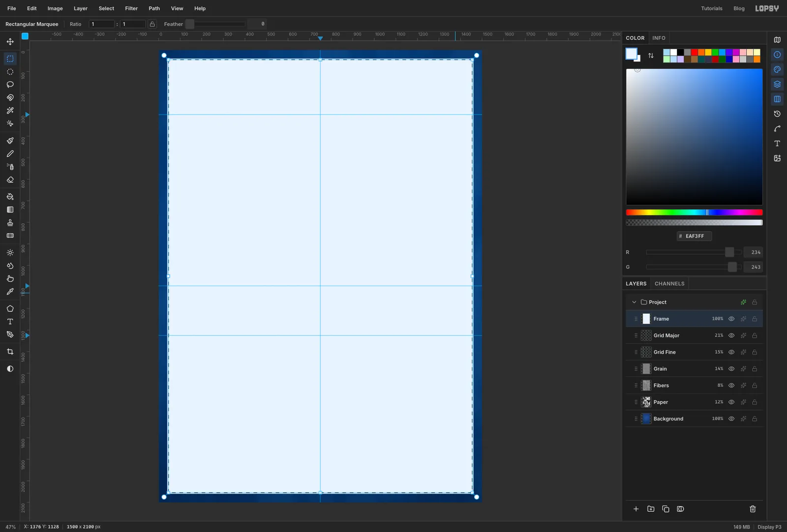Click the hue spectrum slider
Viewport: 787px width, 532px height.
pos(694,212)
